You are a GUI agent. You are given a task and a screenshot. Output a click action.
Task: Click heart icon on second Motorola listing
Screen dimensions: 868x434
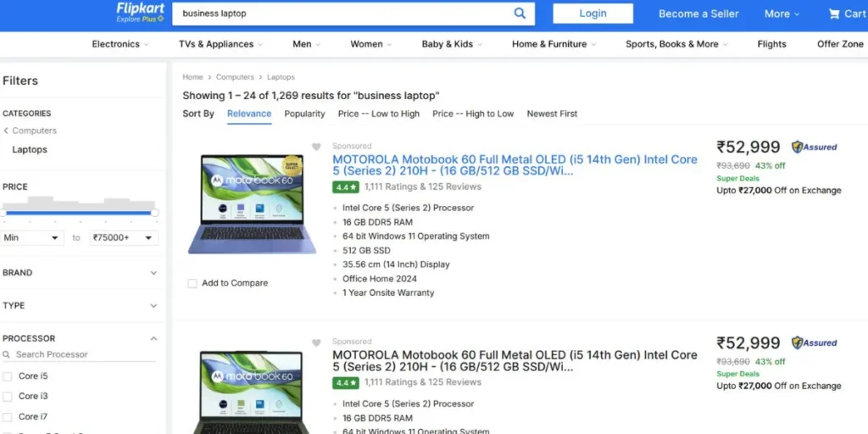316,342
